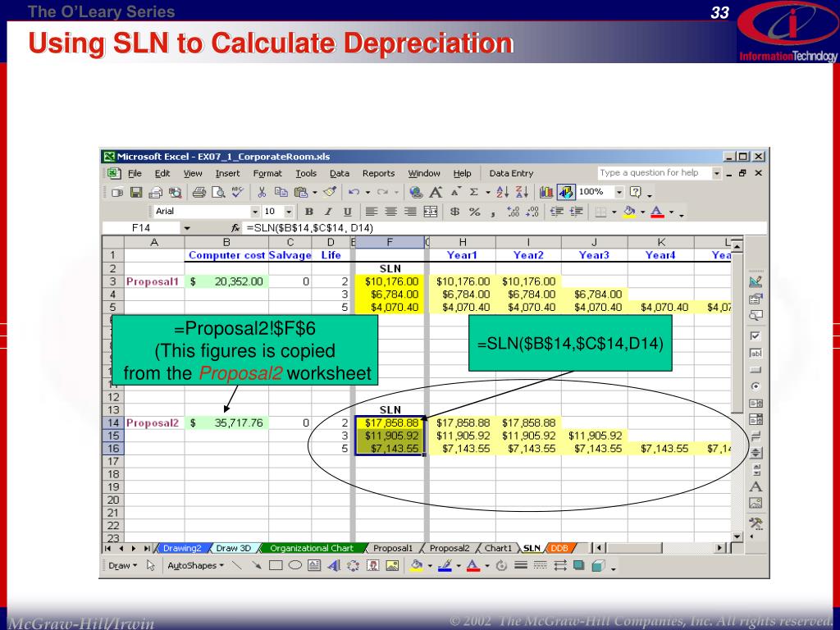Image resolution: width=840 pixels, height=630 pixels.
Task: Open the Borders dropdown arrow
Action: tap(614, 212)
